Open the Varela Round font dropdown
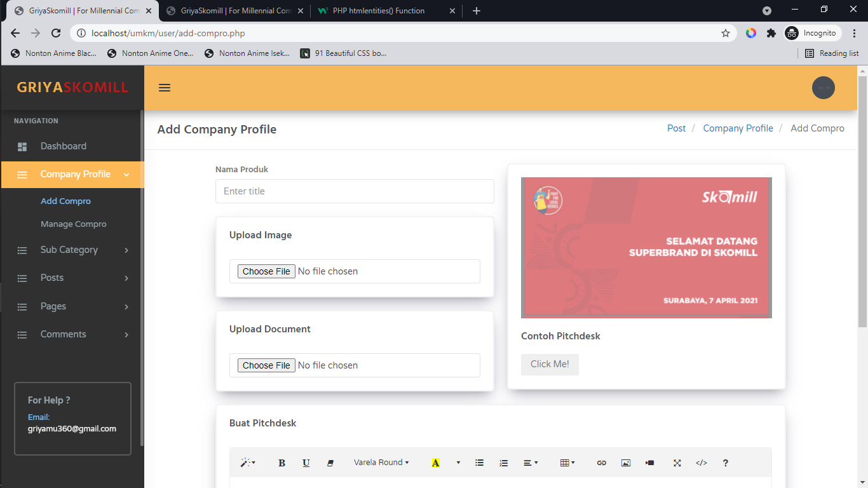 [381, 463]
